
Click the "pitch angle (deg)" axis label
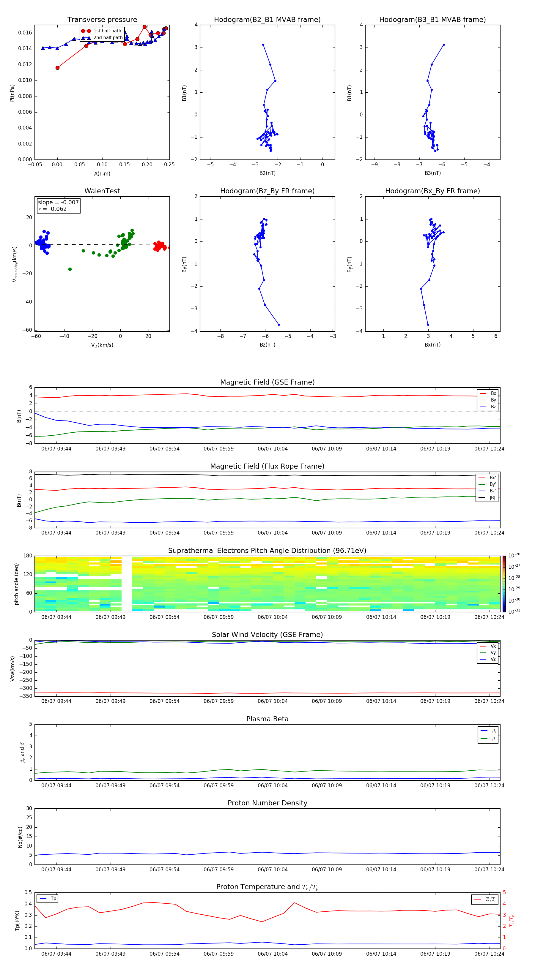(16, 584)
